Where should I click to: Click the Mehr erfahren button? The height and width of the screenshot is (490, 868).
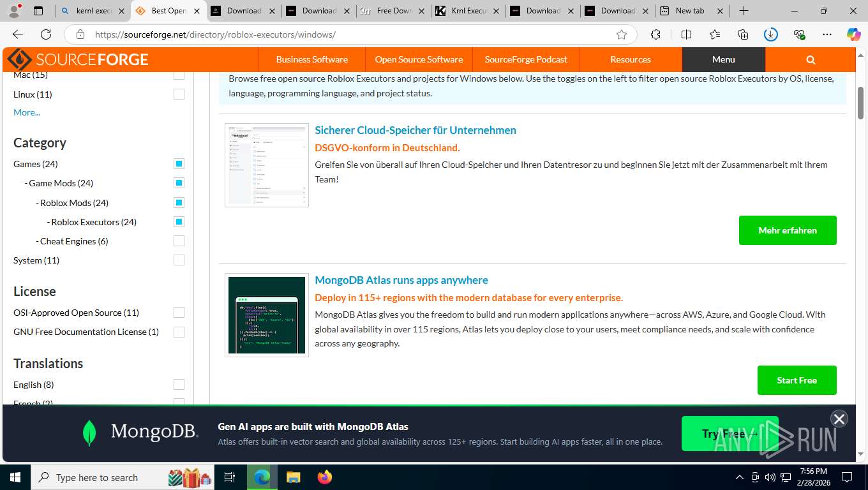pos(788,230)
